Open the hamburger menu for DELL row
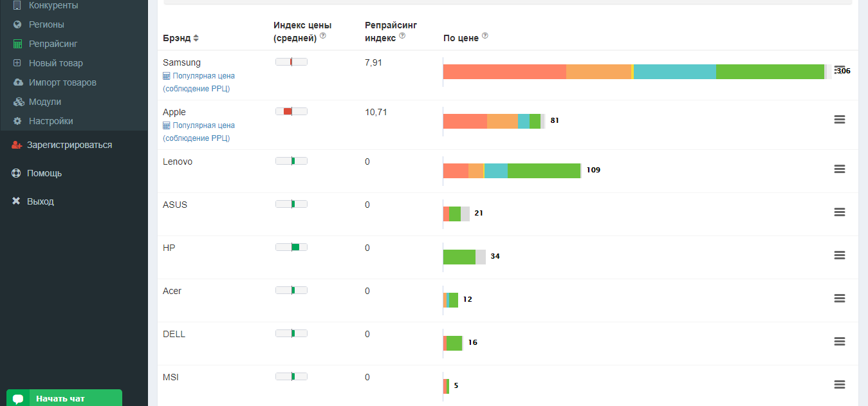 tap(839, 342)
